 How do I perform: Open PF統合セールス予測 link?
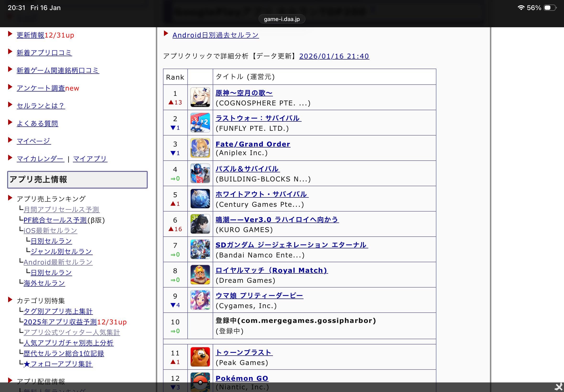point(55,220)
